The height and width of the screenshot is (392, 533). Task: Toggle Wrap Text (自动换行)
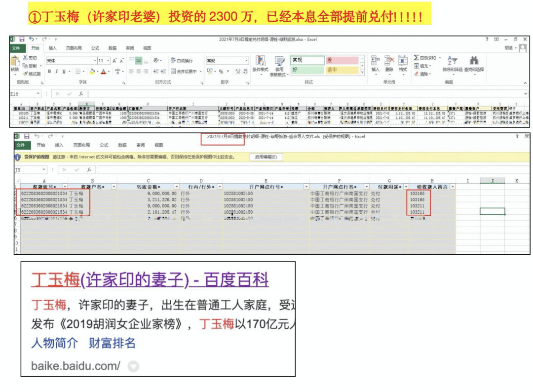182,61
